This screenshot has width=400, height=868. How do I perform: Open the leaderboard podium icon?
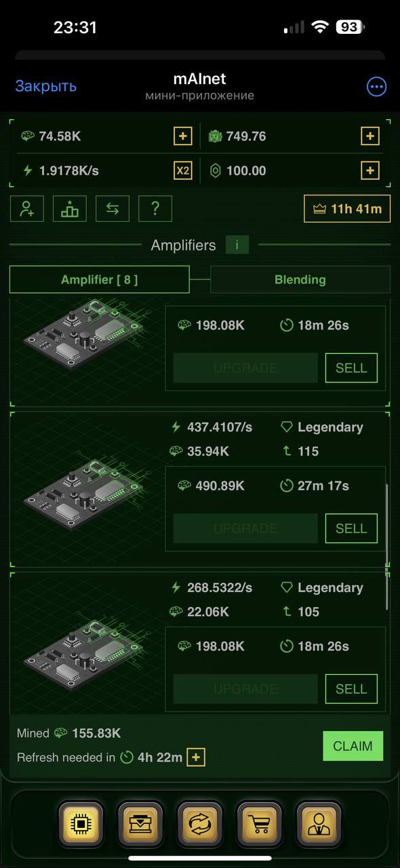coord(70,209)
